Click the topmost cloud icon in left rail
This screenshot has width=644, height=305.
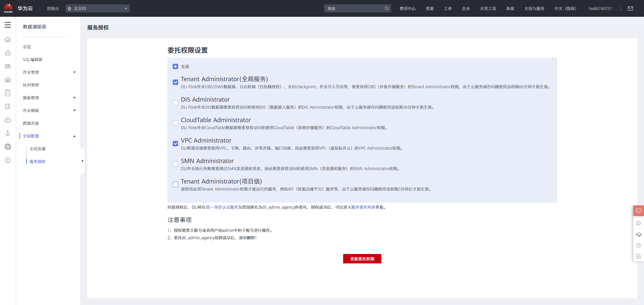(x=8, y=40)
